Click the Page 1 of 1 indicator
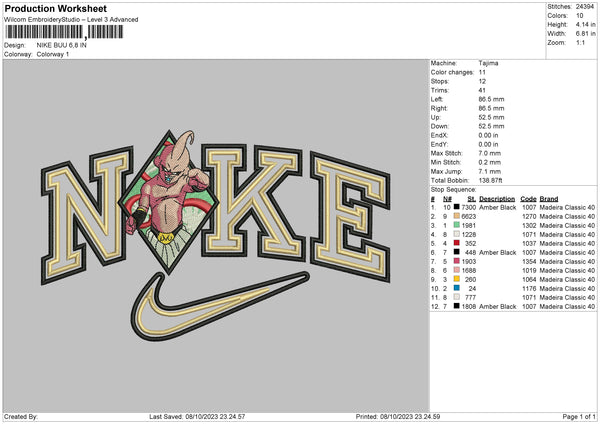 pyautogui.click(x=579, y=416)
